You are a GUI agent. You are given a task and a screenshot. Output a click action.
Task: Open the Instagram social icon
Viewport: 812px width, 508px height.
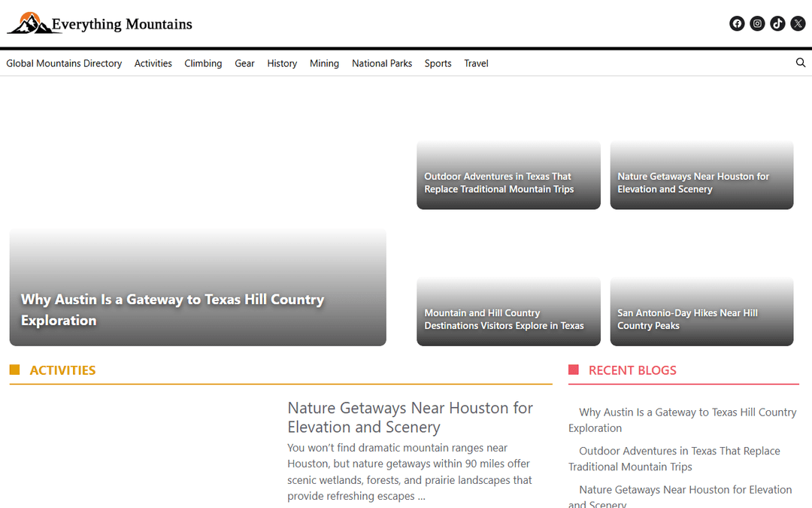pos(757,23)
